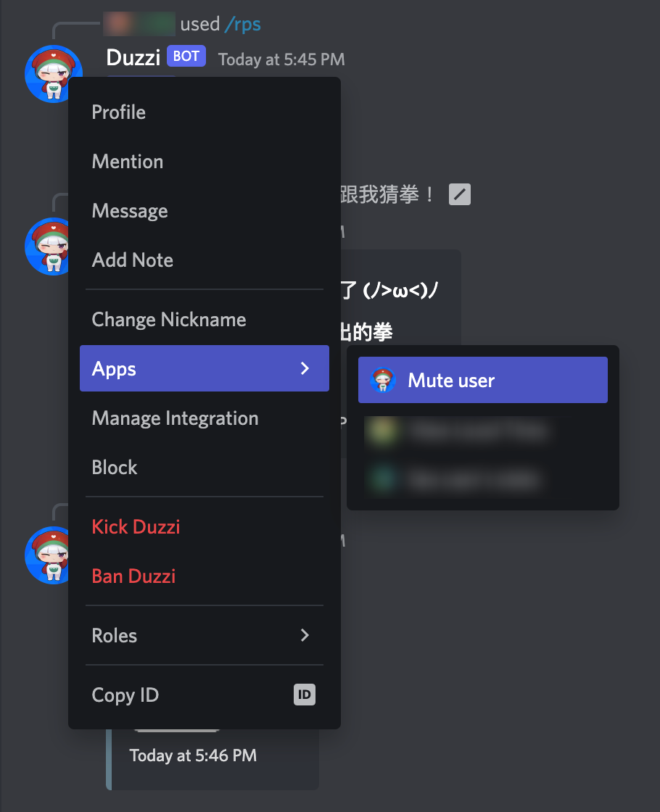Select Mute user in Apps submenu

pyautogui.click(x=483, y=380)
